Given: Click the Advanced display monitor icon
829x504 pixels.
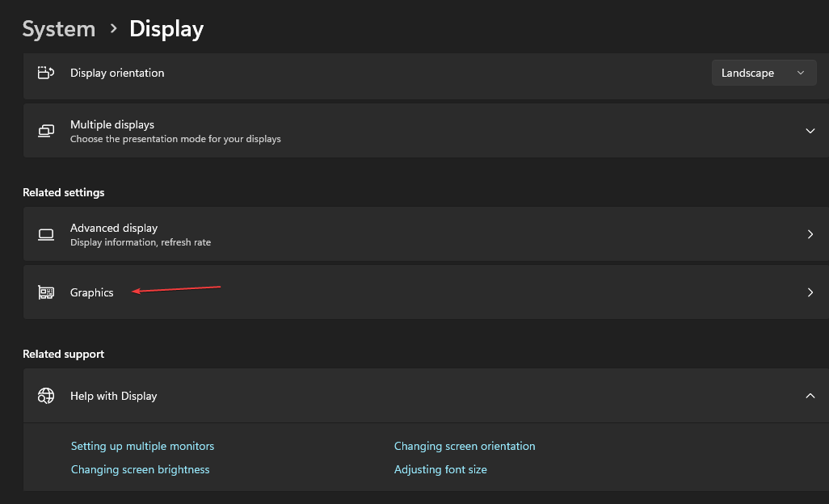Looking at the screenshot, I should point(46,234).
